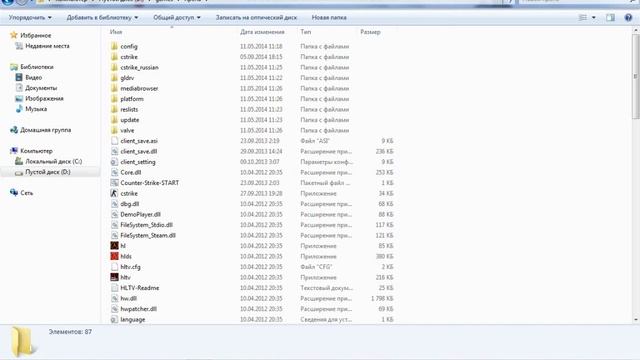Sort by the Тип column header
This screenshot has width=640, height=360.
306,32
